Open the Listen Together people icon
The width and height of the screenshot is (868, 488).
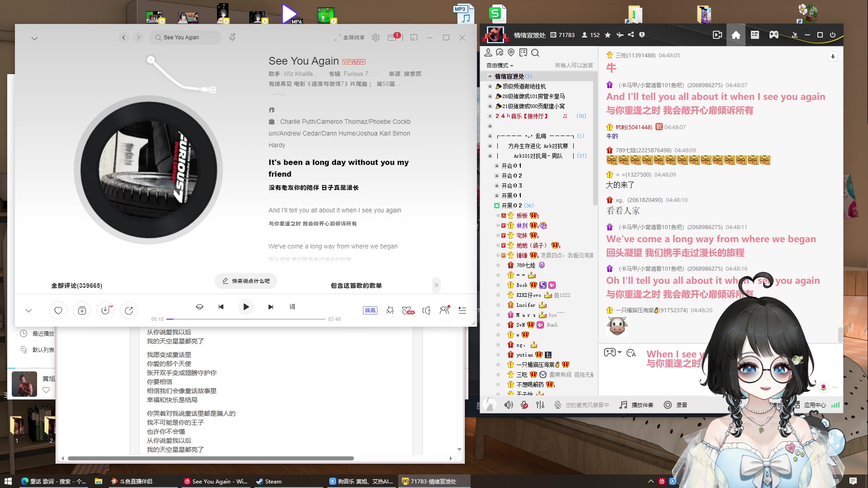(x=444, y=310)
